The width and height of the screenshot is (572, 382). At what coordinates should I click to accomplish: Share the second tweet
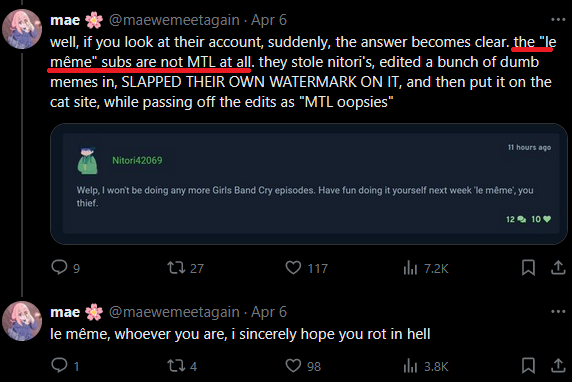[x=558, y=366]
